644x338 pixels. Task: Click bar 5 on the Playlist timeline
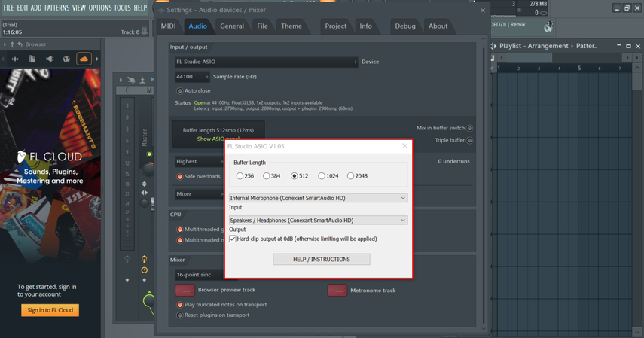click(x=579, y=69)
